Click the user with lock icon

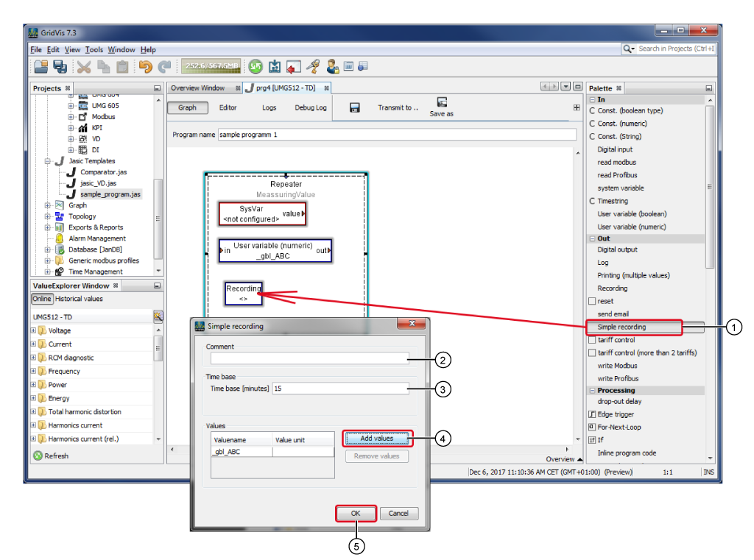coord(332,67)
